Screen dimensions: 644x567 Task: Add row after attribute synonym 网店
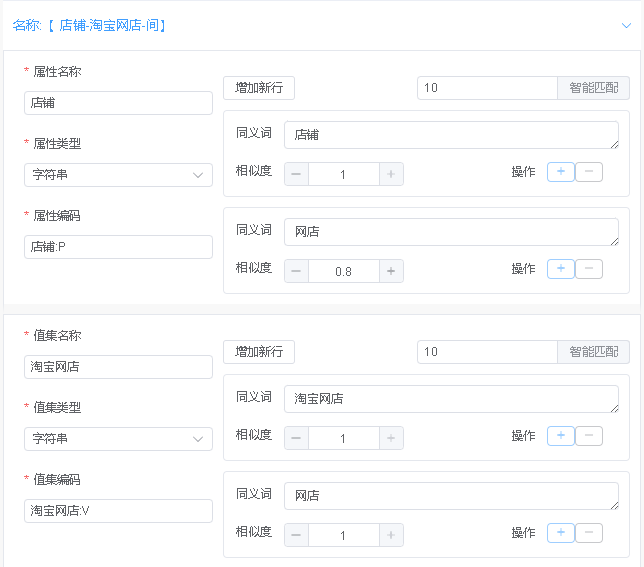point(560,269)
